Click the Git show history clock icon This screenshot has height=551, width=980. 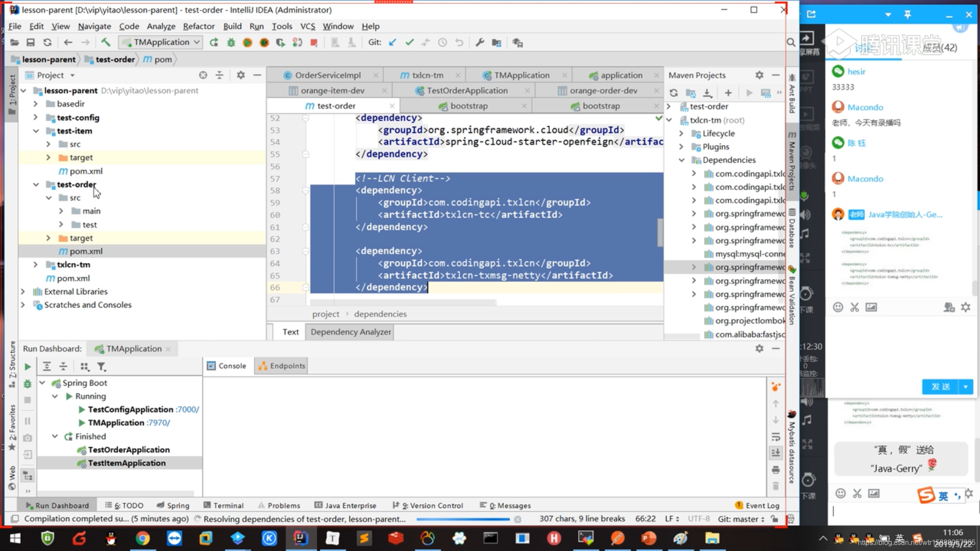[x=443, y=43]
